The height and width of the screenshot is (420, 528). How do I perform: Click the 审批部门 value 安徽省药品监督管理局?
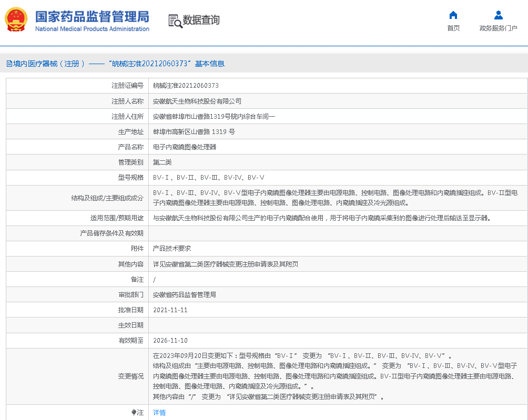click(185, 295)
